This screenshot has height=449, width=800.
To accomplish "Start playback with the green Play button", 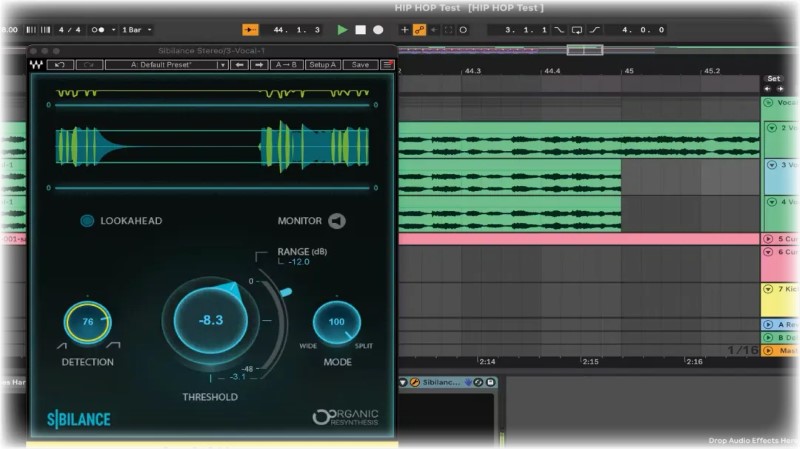I will pos(342,30).
